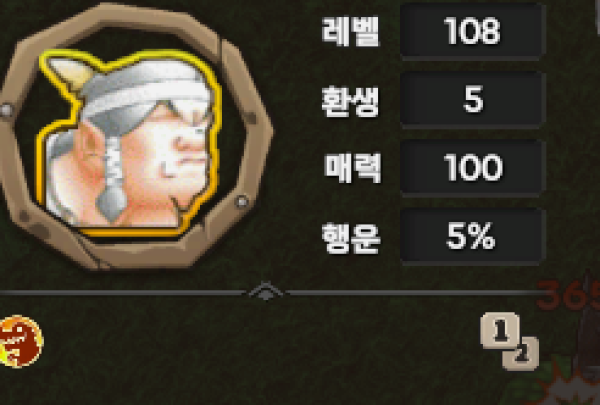Open the red dragon emblem icon
Screen dimensions: 600x405
click(x=20, y=341)
